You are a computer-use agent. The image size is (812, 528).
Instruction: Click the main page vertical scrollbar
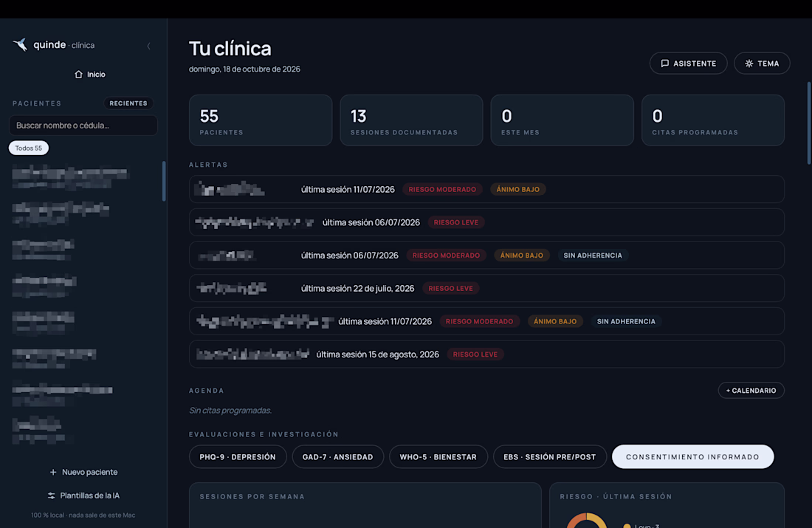point(809,123)
